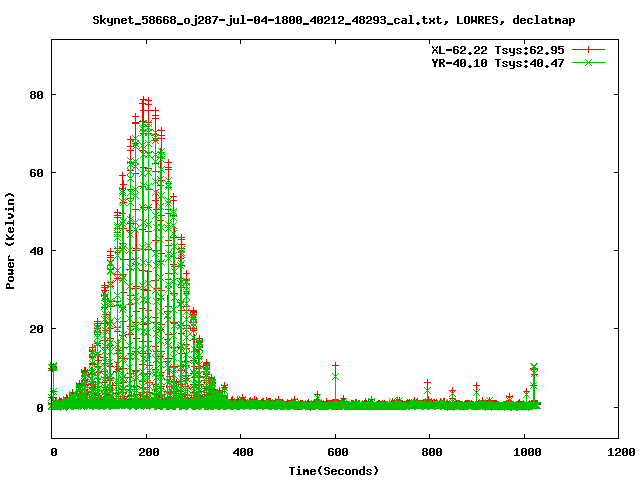Select the XL-62.22 Tsys:62.95 legend entry
The image size is (640, 480).
tap(498, 50)
